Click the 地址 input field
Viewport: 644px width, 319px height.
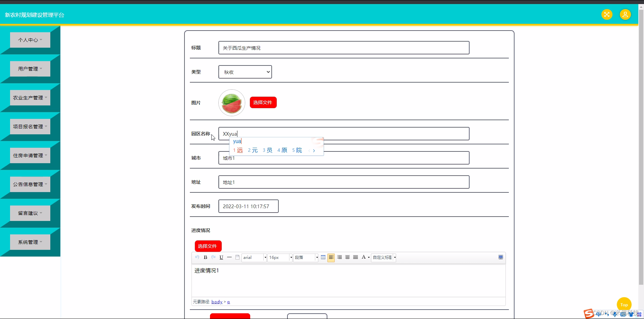point(344,182)
